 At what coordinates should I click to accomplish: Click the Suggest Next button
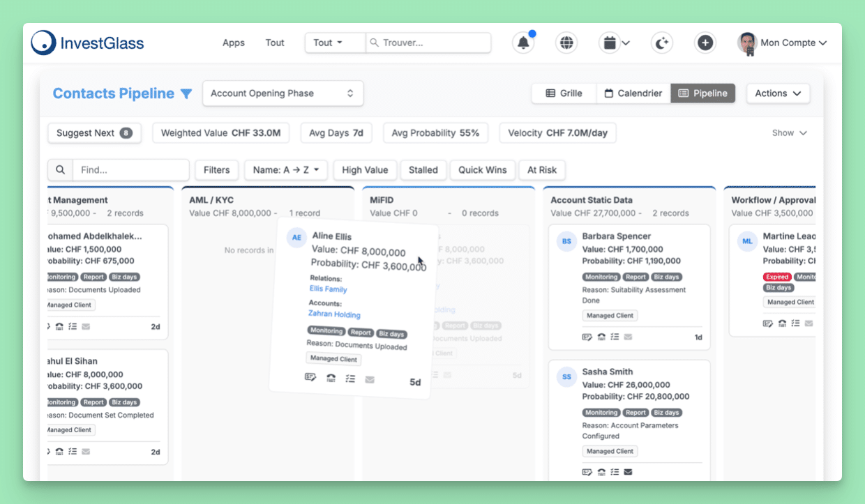pos(94,133)
